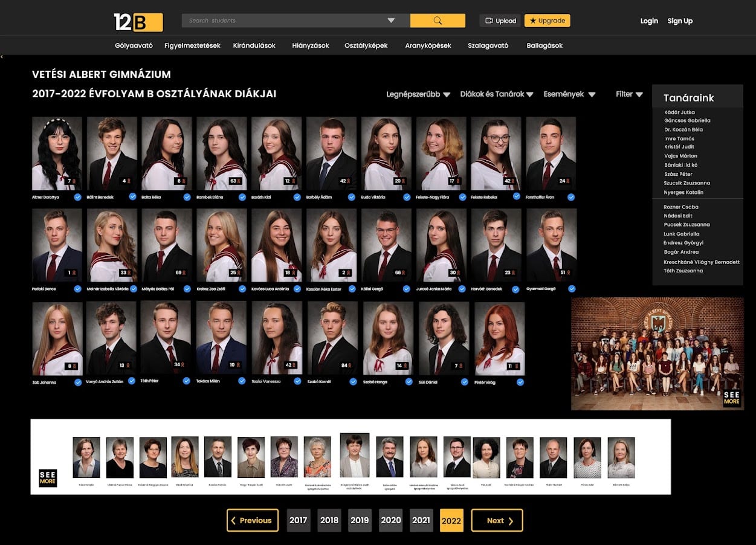Click ribbon count badge on Bambek Diána's photo
The width and height of the screenshot is (756, 545).
(233, 181)
